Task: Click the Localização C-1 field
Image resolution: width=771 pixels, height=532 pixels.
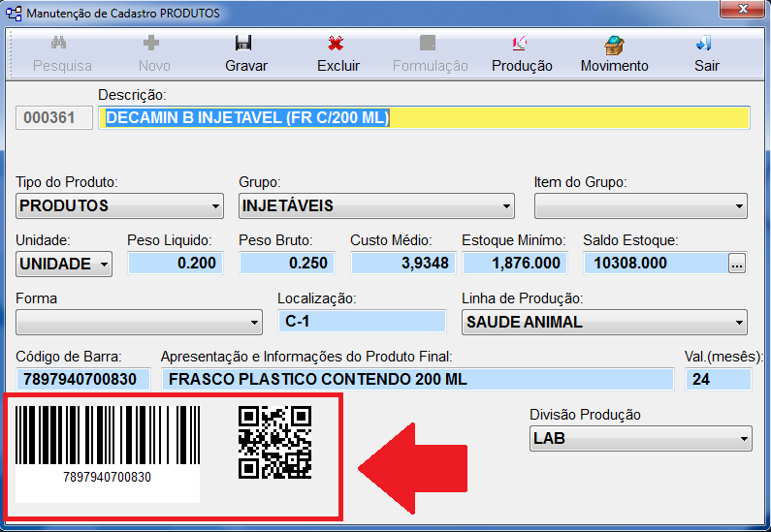Action: [x=362, y=322]
